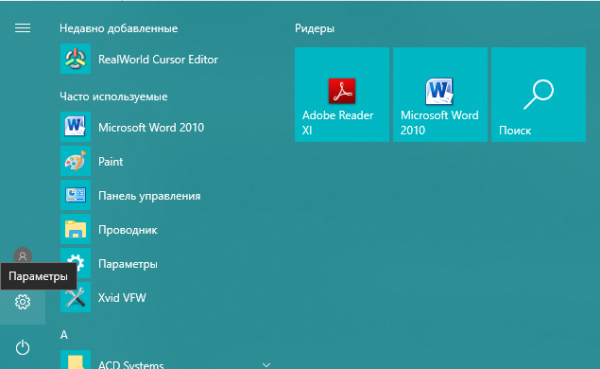Open Settings gear in left rail
Image resolution: width=600 pixels, height=369 pixels.
click(x=23, y=302)
